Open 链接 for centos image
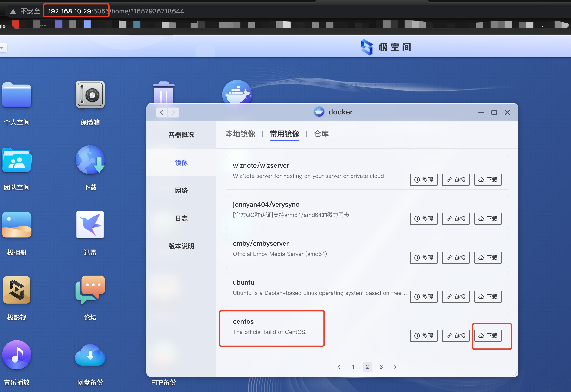Viewport: 571px width, 392px height. [x=456, y=336]
